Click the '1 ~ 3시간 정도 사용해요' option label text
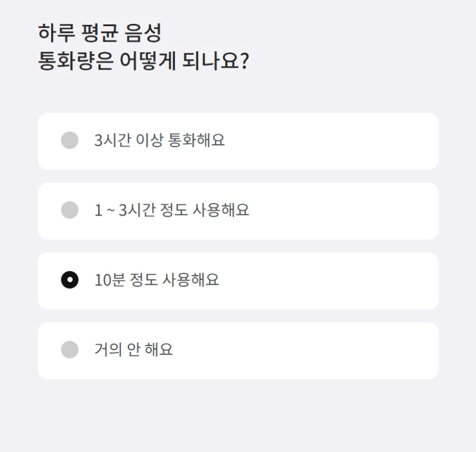The image size is (476, 452). coord(171,211)
